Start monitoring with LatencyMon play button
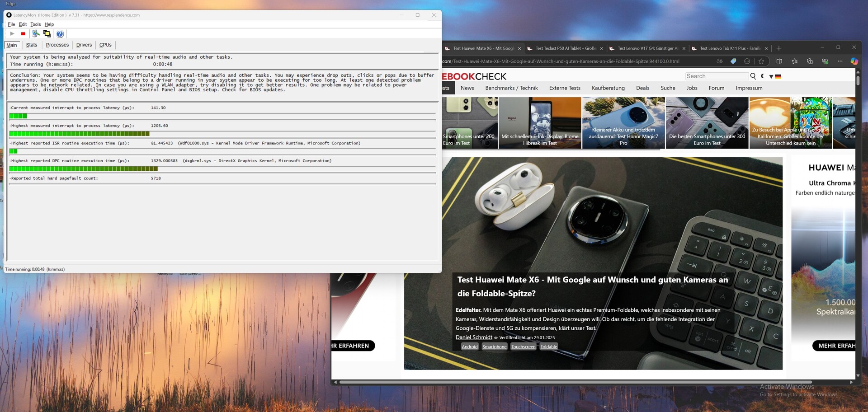Screen dimensions: 868x412 pos(12,34)
